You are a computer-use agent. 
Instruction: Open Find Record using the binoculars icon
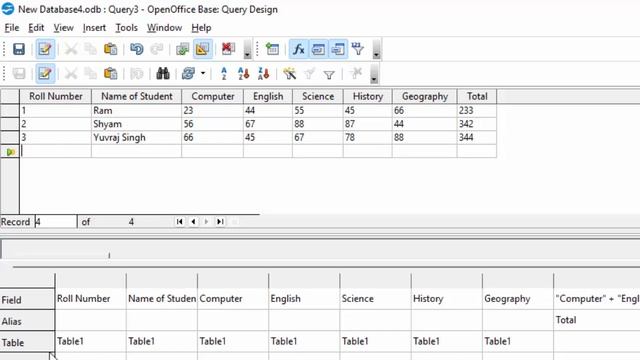(x=162, y=74)
